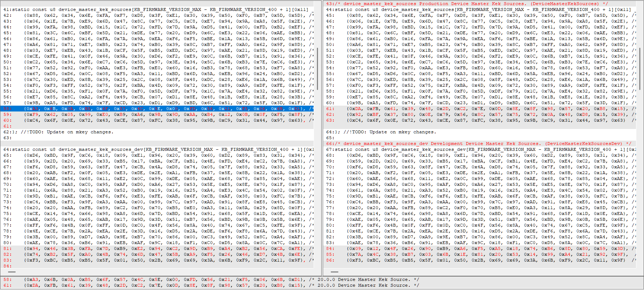Select right pane line 63 starting with 0xC4
644x290 pixels.
[480, 120]
